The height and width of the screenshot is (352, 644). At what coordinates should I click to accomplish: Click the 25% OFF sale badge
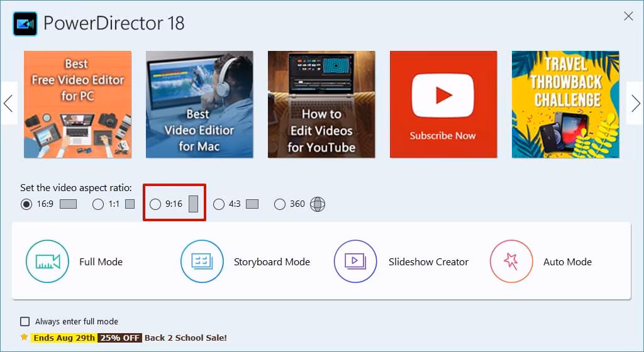coord(120,338)
